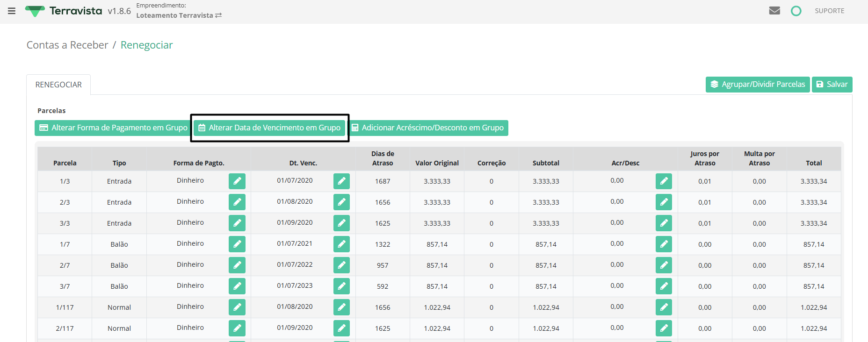This screenshot has width=868, height=342.
Task: Click Adicionar Acréscimo/Desconto em Grupo
Action: pyautogui.click(x=427, y=128)
